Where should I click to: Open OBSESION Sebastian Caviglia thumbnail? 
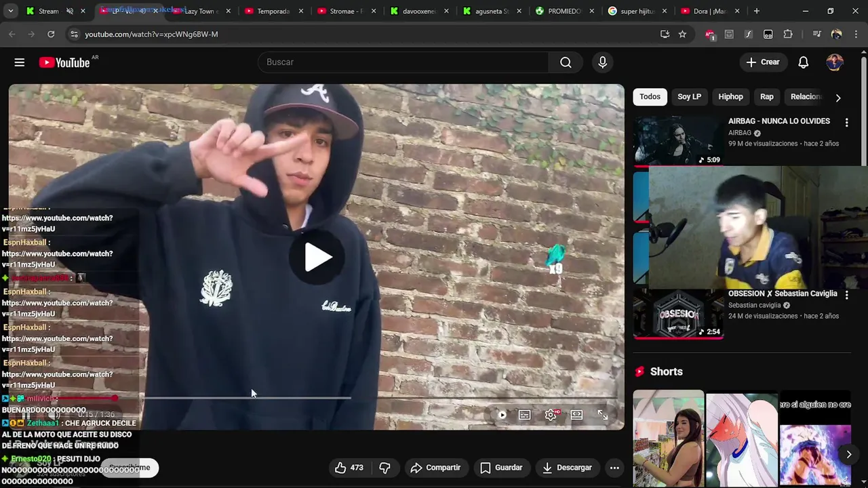click(x=678, y=313)
